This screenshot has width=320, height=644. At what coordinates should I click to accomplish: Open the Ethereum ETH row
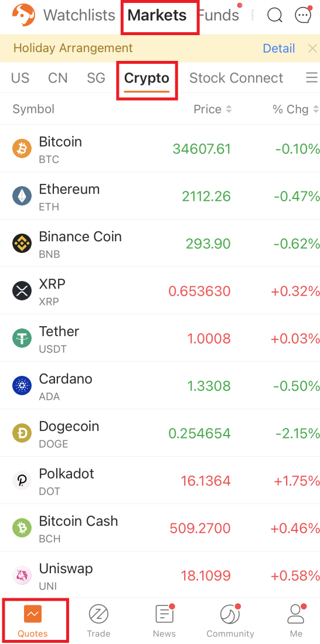160,196
